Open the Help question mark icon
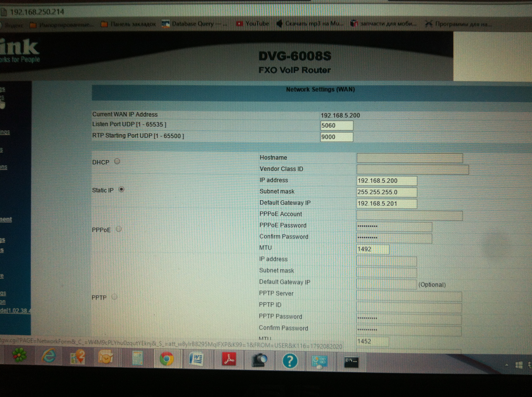532x397 pixels. click(x=290, y=361)
